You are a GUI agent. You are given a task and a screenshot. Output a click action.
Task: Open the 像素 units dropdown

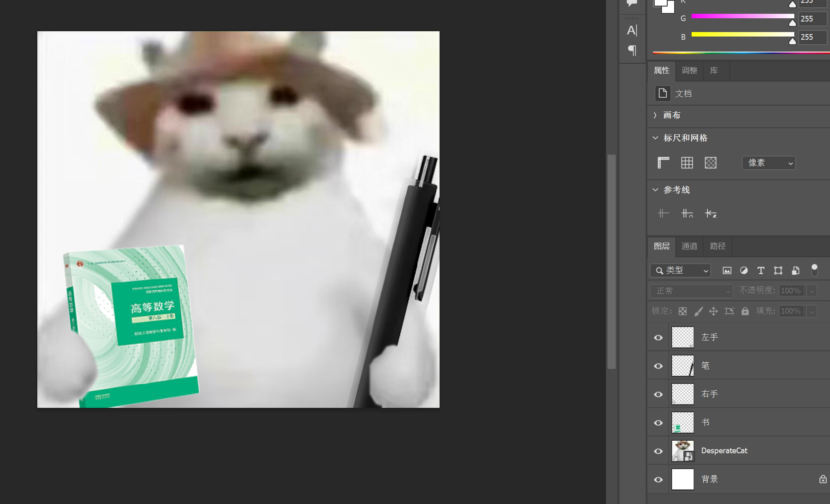click(768, 163)
